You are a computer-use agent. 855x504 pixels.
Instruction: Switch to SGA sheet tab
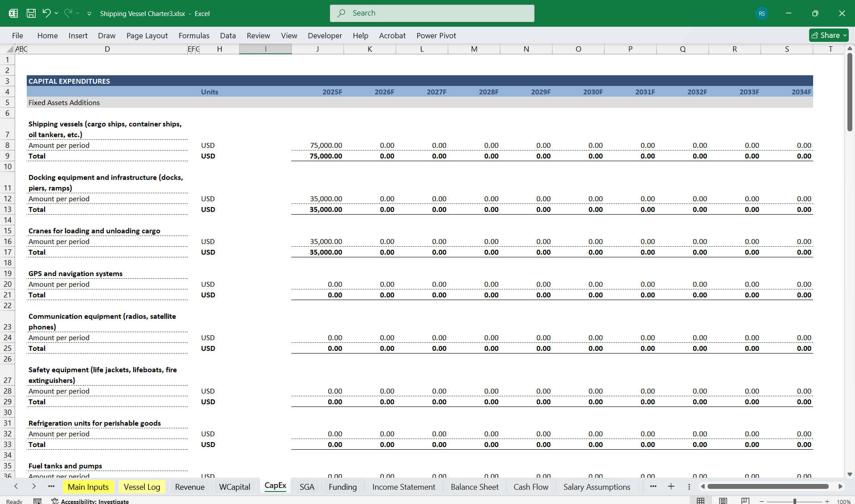tap(307, 487)
